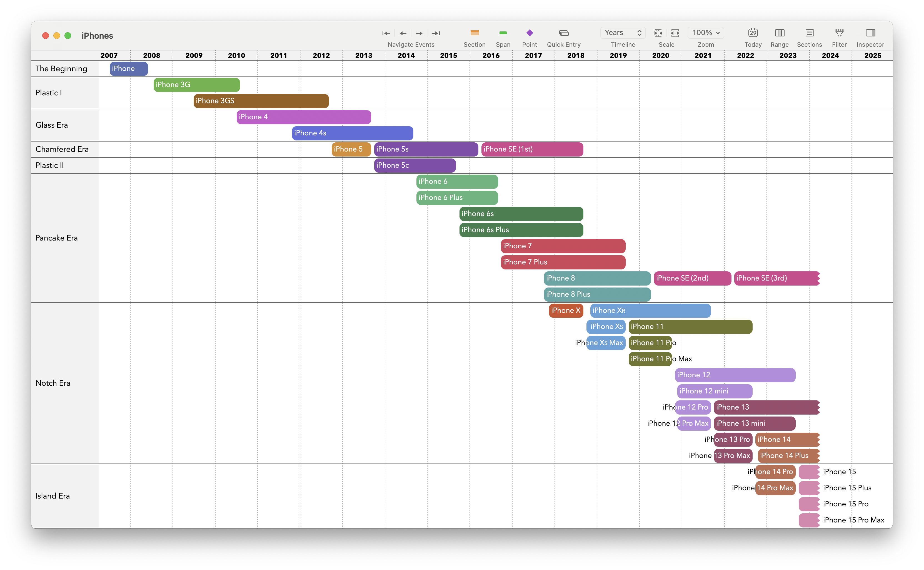
Task: Select the iPhone 4 span
Action: click(304, 117)
